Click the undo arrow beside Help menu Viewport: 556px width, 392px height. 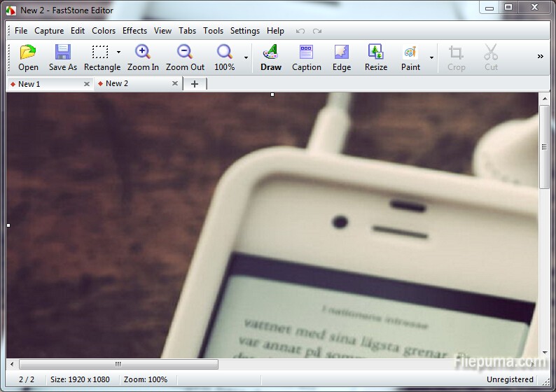[300, 31]
